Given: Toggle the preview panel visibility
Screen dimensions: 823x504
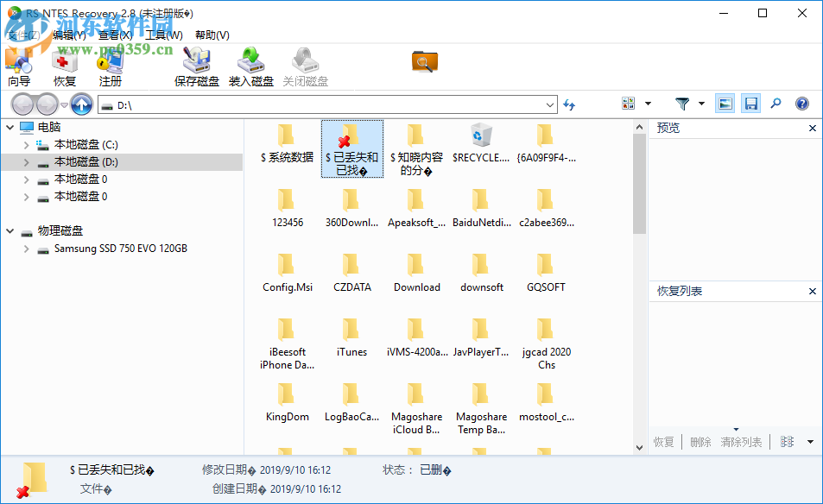Looking at the screenshot, I should 725,103.
